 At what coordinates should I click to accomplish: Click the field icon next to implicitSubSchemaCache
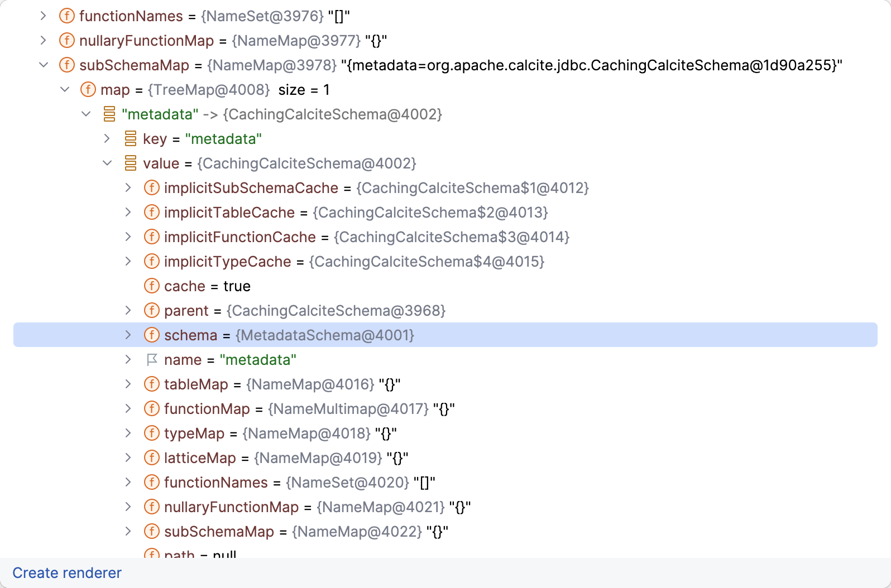point(151,188)
